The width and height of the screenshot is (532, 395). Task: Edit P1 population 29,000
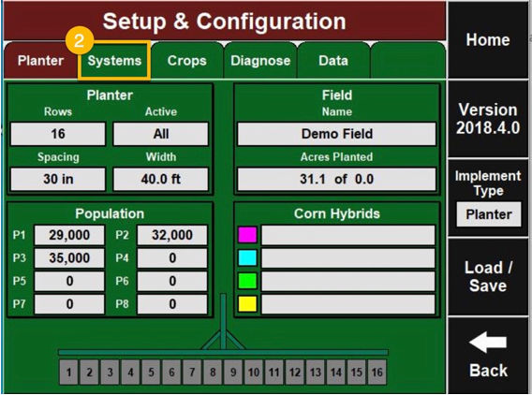(69, 235)
